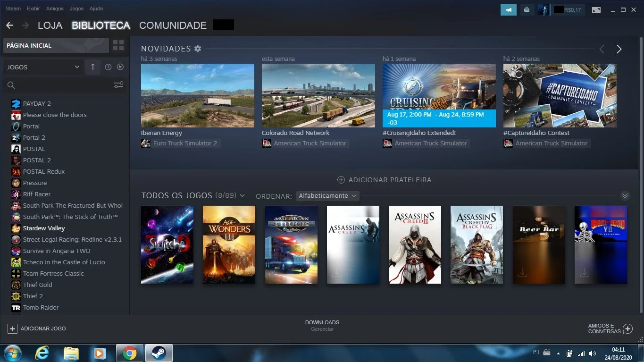The height and width of the screenshot is (362, 644).
Task: Show previous news items arrow
Action: (602, 49)
